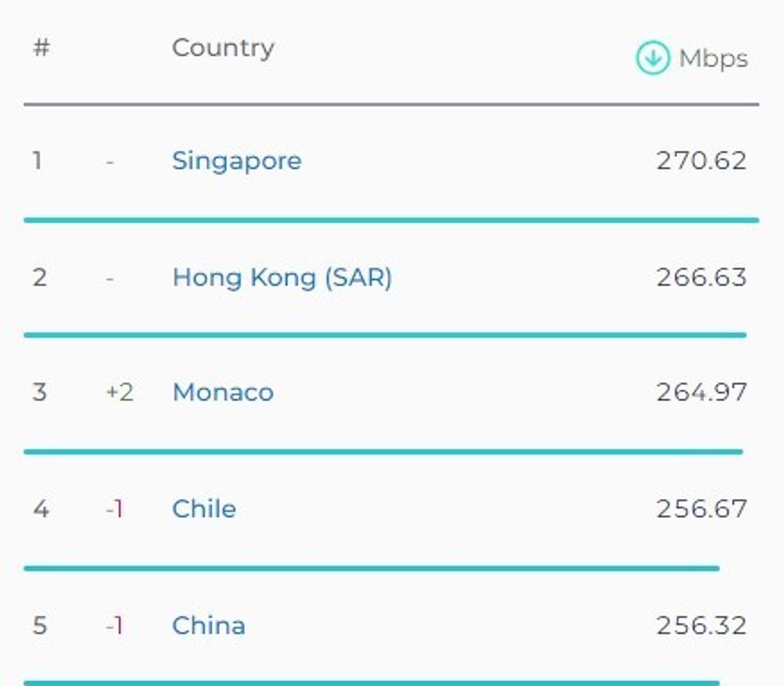Click Chile's 256.67 speed value

click(x=701, y=509)
